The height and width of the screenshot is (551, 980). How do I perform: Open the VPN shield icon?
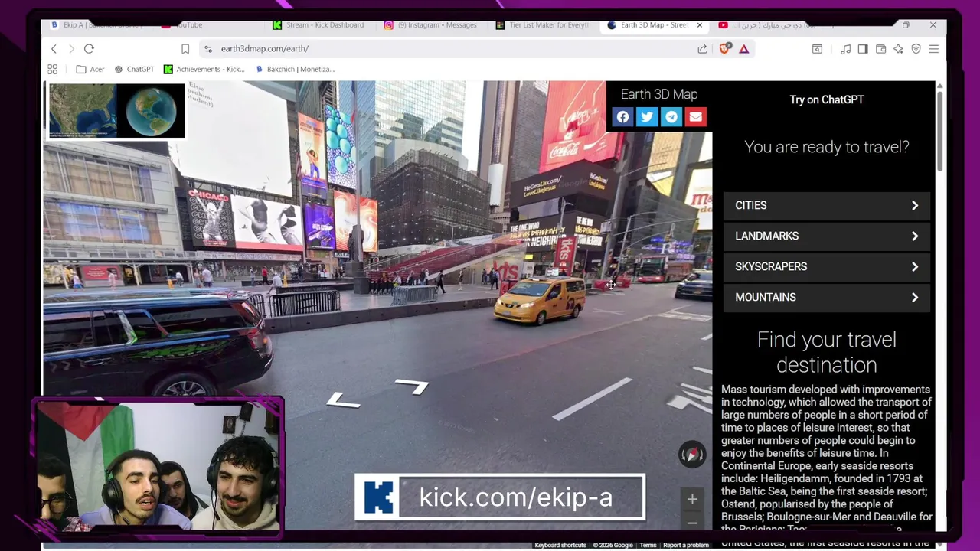click(916, 49)
